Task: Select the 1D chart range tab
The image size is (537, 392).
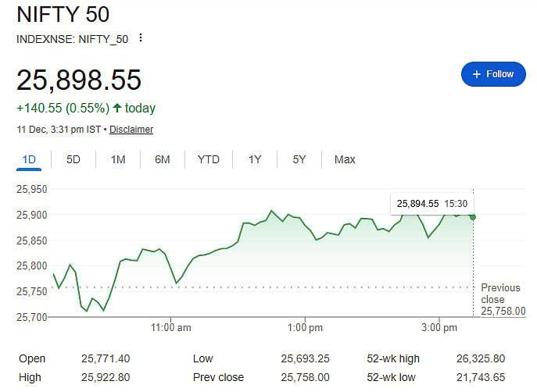Action: [x=29, y=159]
